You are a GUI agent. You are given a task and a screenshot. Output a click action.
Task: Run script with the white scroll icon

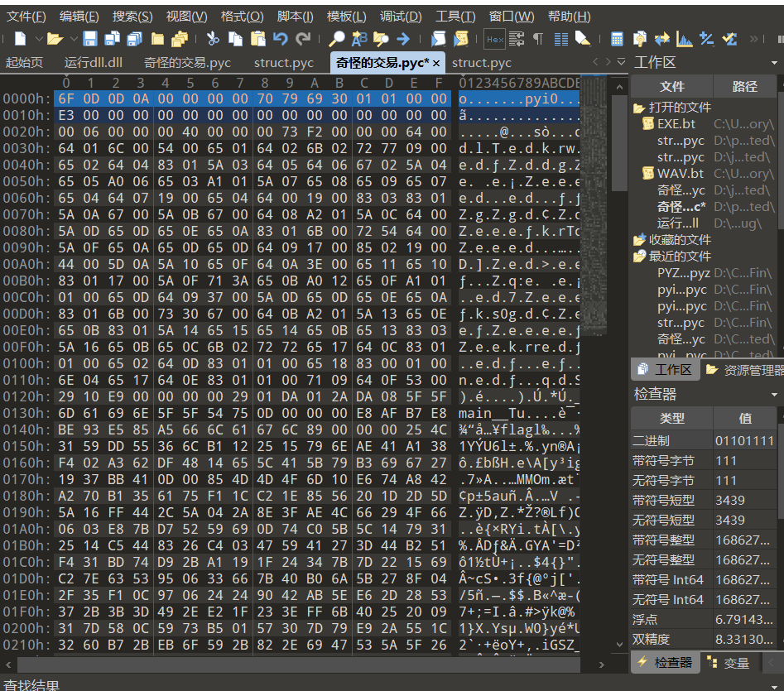click(x=438, y=38)
